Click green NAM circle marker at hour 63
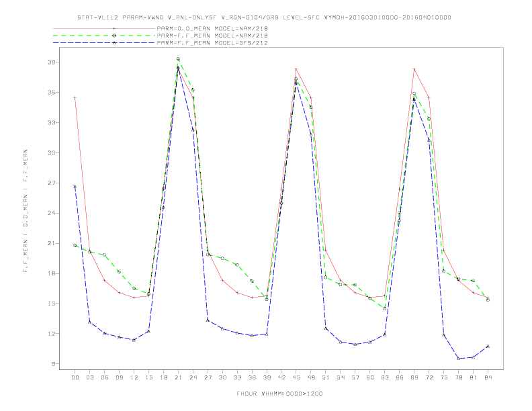532x411 pixels. pyautogui.click(x=385, y=309)
